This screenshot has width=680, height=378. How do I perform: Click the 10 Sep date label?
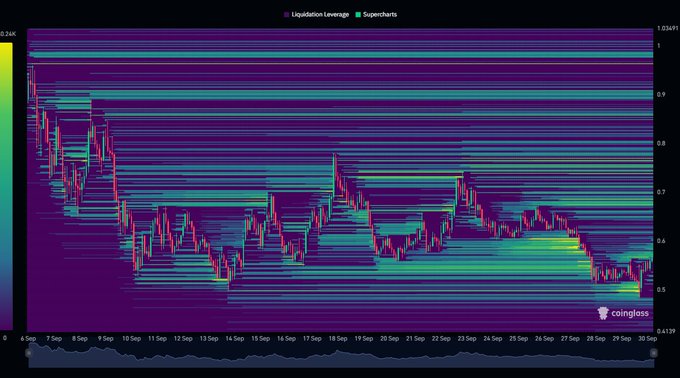[x=131, y=339]
